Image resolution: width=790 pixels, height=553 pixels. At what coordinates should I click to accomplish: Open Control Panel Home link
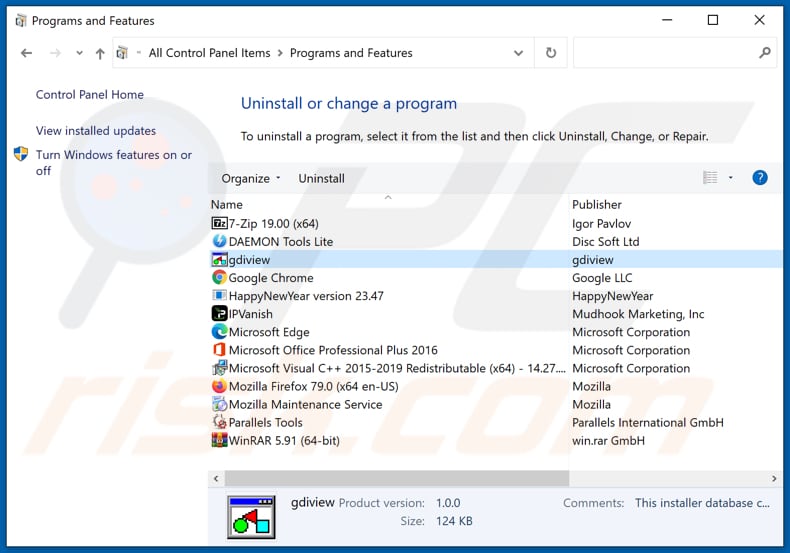tap(90, 95)
